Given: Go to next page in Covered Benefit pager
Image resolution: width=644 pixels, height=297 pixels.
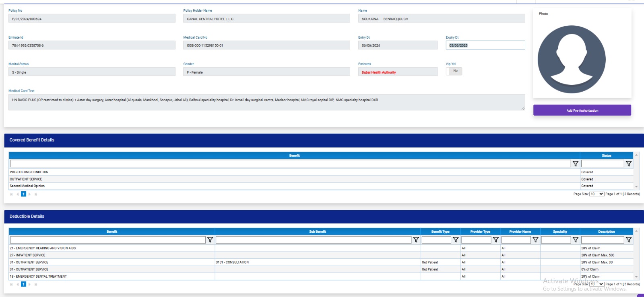Looking at the screenshot, I should pos(29,194).
